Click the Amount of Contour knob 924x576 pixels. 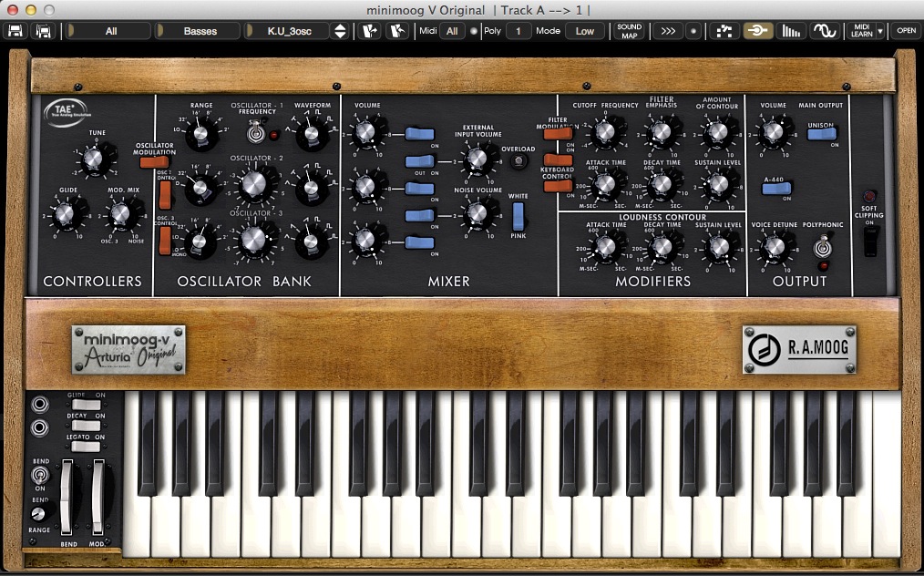[717, 132]
